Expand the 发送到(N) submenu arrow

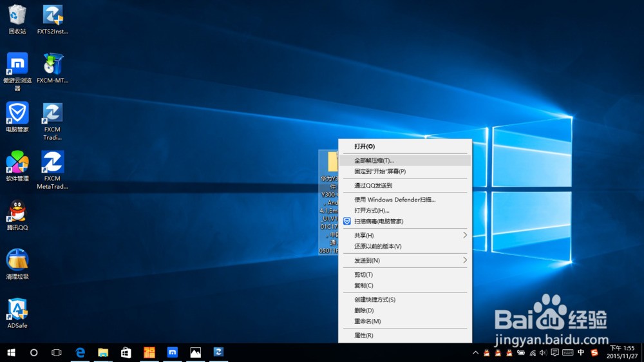click(465, 260)
